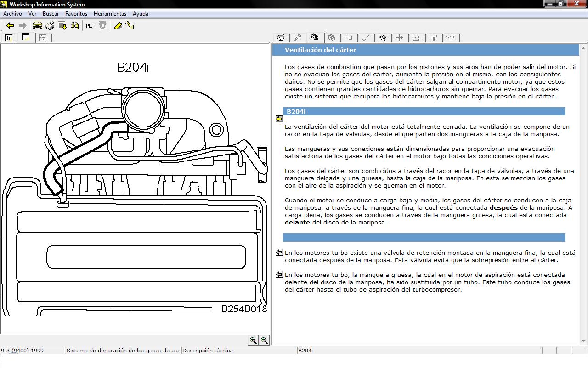This screenshot has height=368, width=588.
Task: Select the four-way arrows tab
Action: (399, 38)
